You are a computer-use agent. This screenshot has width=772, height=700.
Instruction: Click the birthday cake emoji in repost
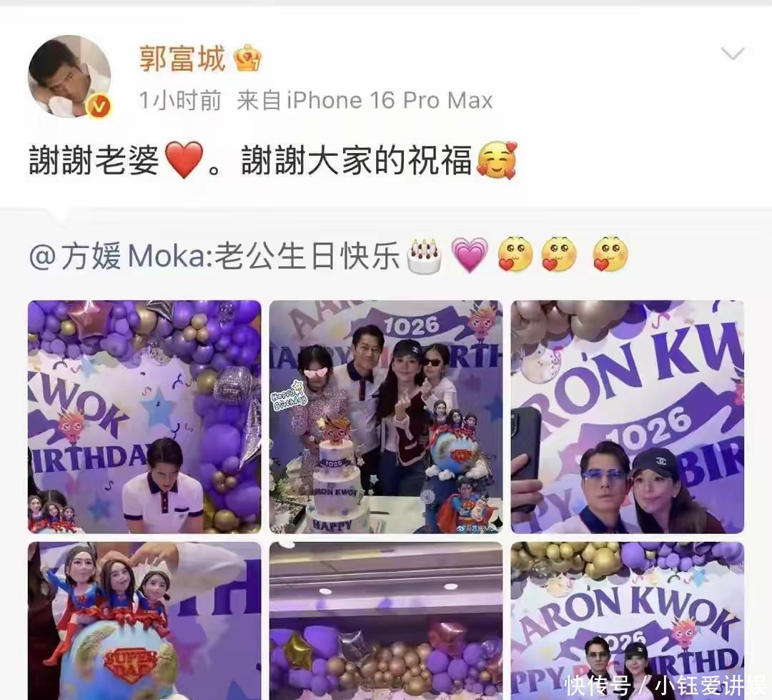tap(425, 256)
